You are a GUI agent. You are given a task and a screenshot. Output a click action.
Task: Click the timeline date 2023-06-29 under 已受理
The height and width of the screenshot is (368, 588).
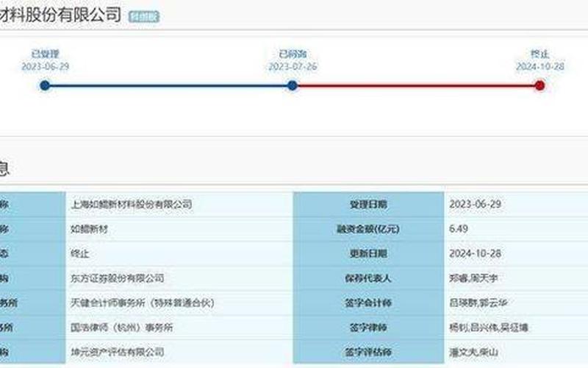point(46,67)
